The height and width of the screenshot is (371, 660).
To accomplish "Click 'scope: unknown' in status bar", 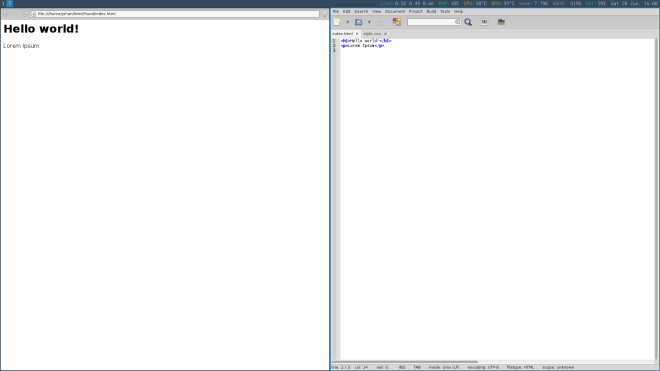I will [558, 367].
